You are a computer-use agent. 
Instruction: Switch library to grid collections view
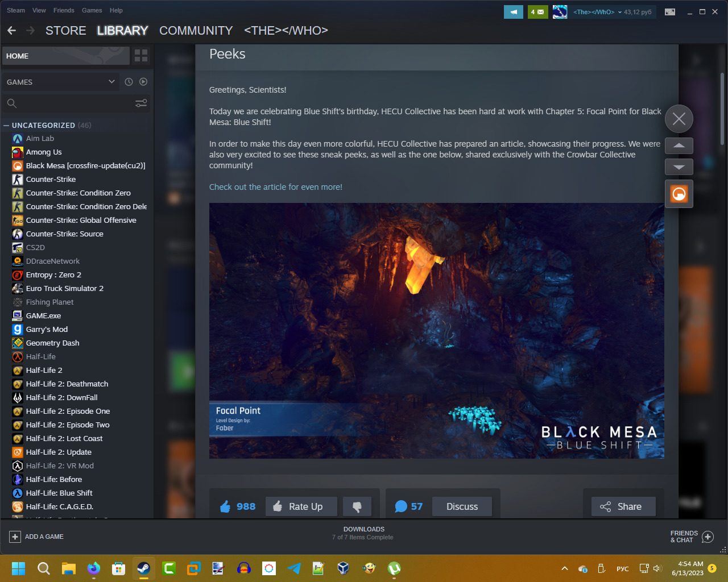(141, 56)
